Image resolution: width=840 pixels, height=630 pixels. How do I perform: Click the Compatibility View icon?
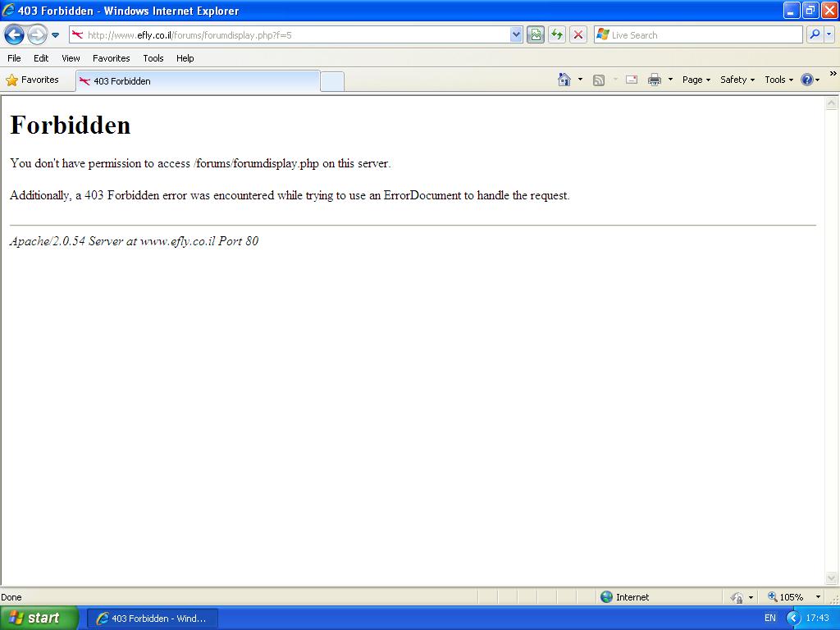(x=535, y=35)
